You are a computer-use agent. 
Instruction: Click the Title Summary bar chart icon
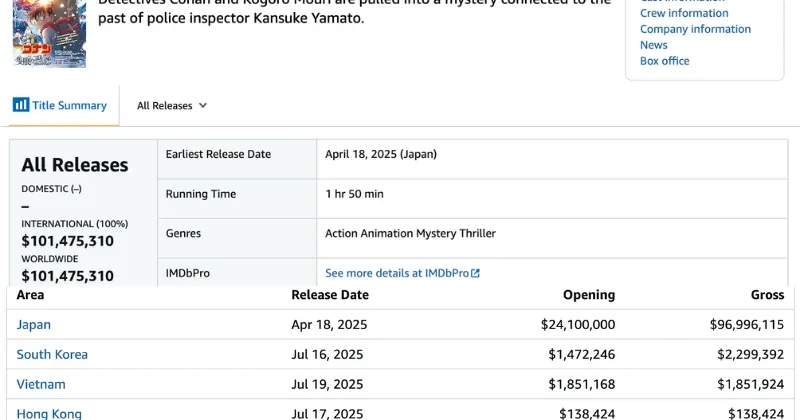click(21, 105)
